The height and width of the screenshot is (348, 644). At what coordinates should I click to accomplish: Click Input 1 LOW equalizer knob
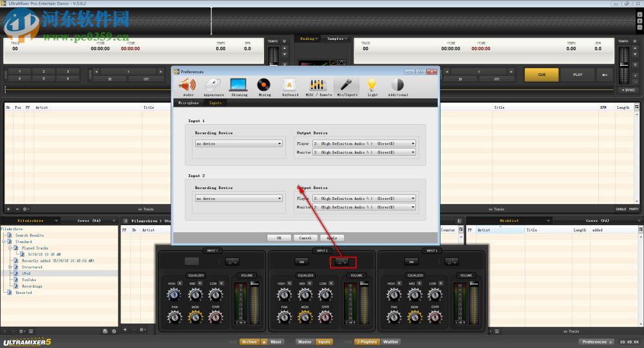[216, 294]
